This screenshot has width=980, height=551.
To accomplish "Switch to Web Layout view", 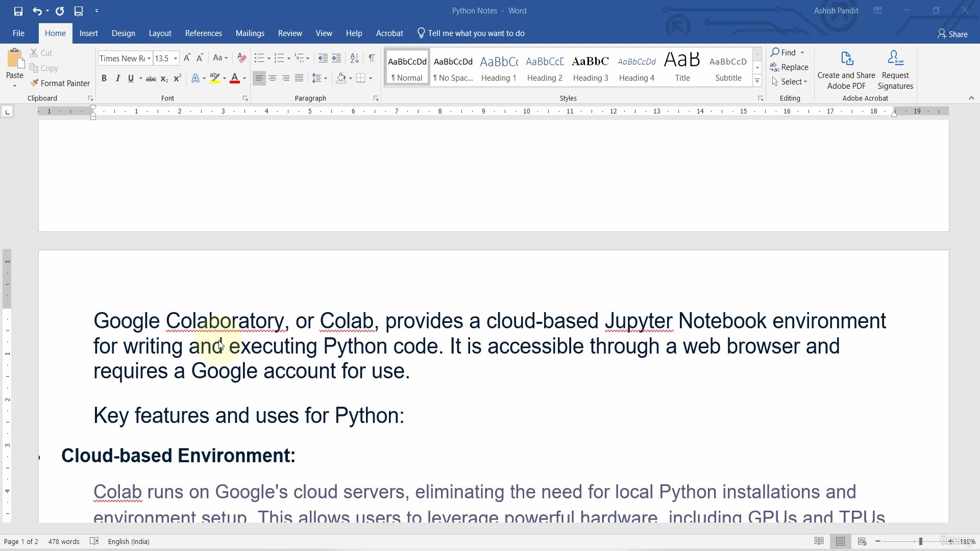I will pyautogui.click(x=862, y=541).
